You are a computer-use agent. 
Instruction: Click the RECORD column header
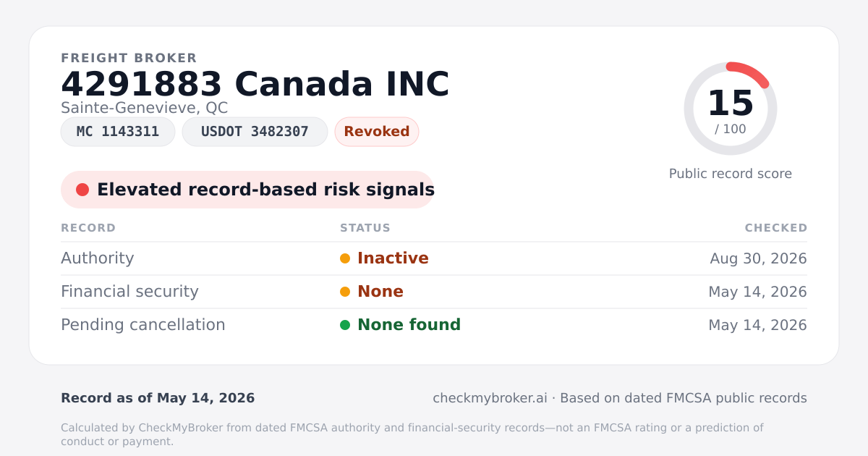click(88, 228)
